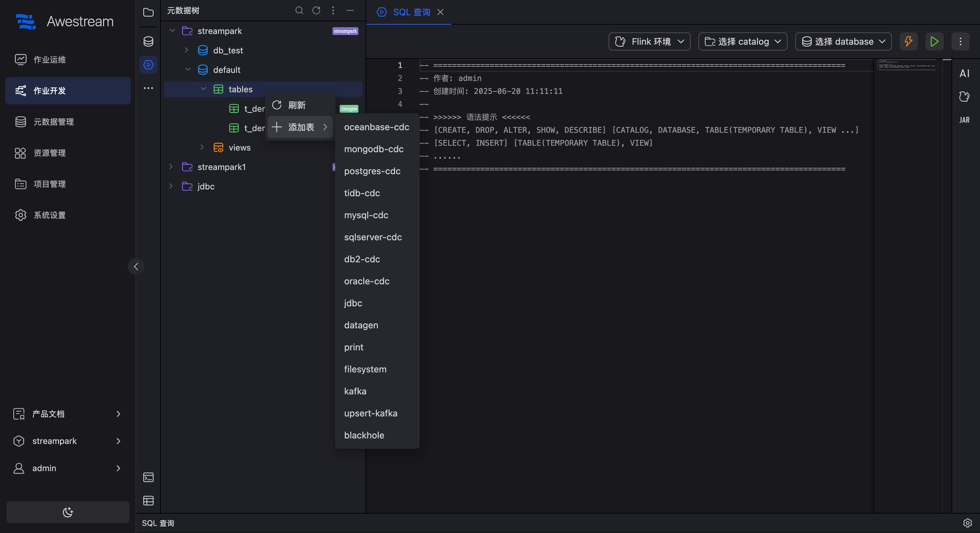The width and height of the screenshot is (980, 533).
Task: Open 资源管理 in sidebar
Action: pyautogui.click(x=68, y=153)
